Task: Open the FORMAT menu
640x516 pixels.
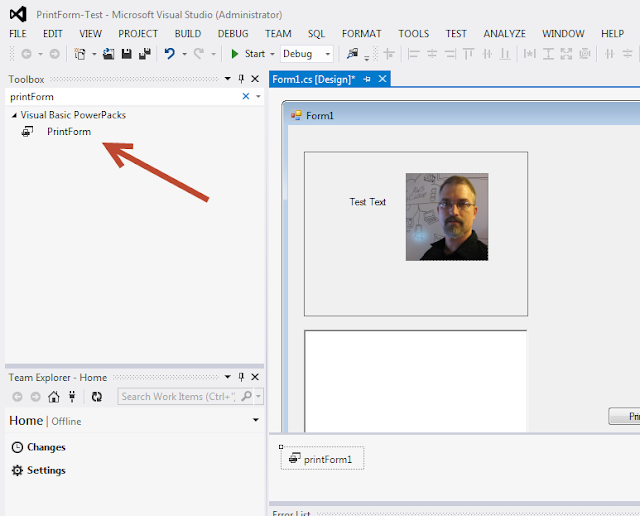Action: [x=361, y=33]
